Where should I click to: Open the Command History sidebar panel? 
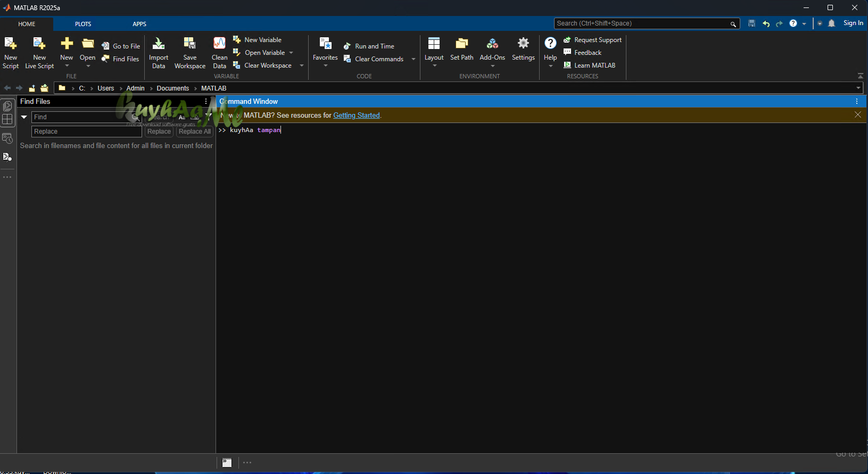click(x=7, y=138)
